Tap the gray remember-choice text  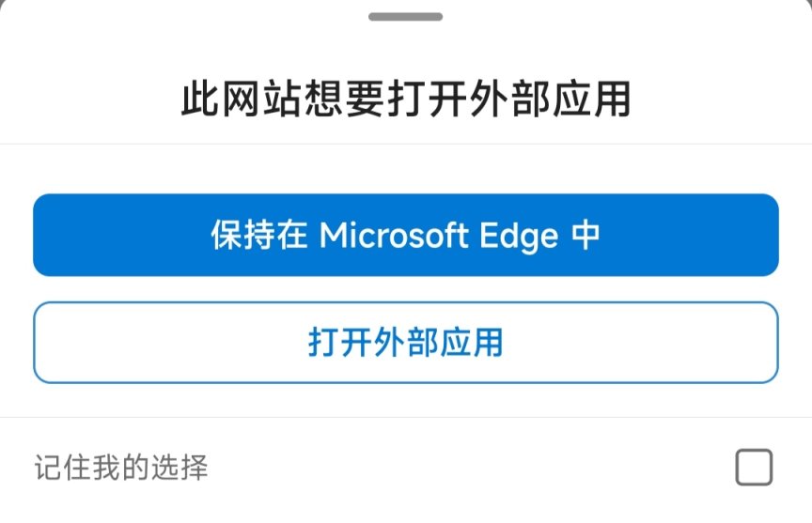tap(121, 467)
